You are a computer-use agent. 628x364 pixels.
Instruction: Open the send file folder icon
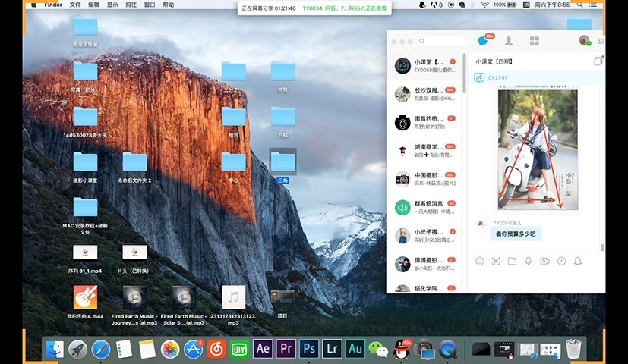pyautogui.click(x=512, y=261)
